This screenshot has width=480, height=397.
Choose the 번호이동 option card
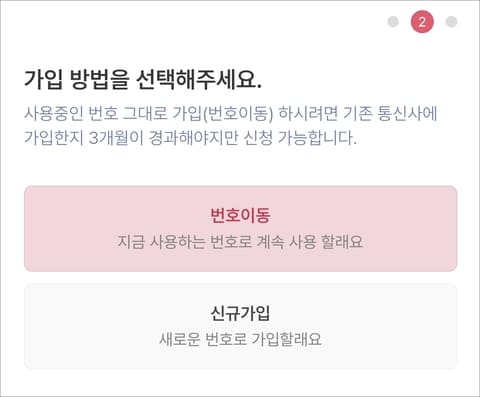point(240,229)
